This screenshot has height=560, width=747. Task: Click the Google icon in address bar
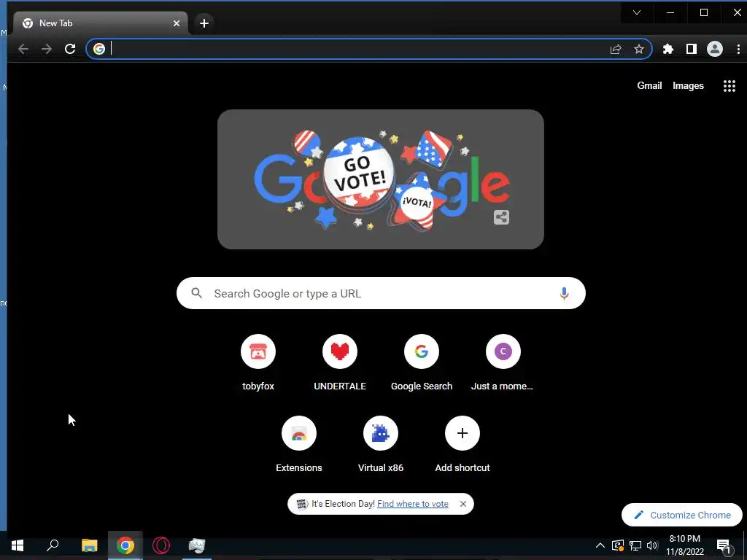coord(99,49)
